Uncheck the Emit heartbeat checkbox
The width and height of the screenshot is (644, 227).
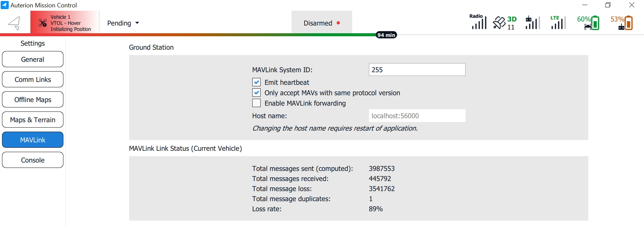(257, 82)
